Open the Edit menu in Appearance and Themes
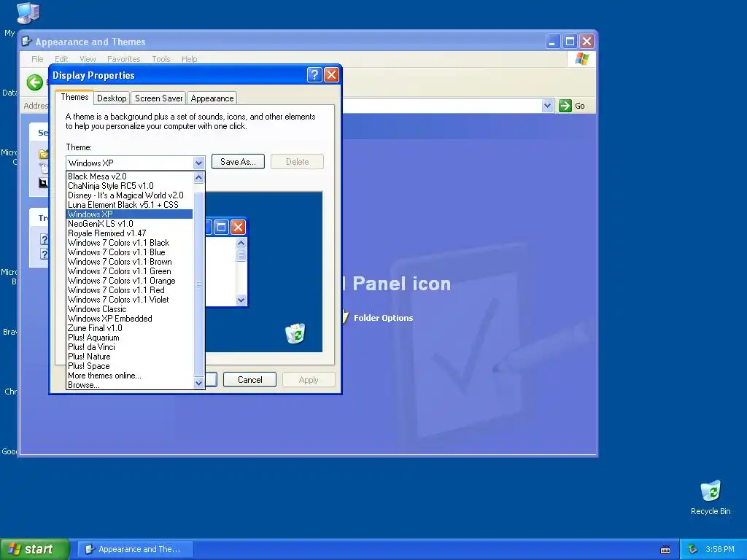 pos(61,59)
